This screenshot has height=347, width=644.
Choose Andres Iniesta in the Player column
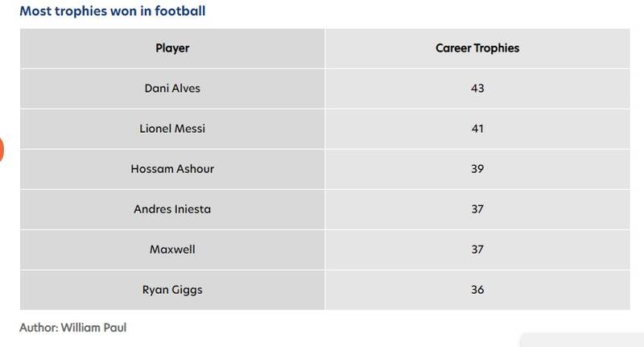click(172, 209)
